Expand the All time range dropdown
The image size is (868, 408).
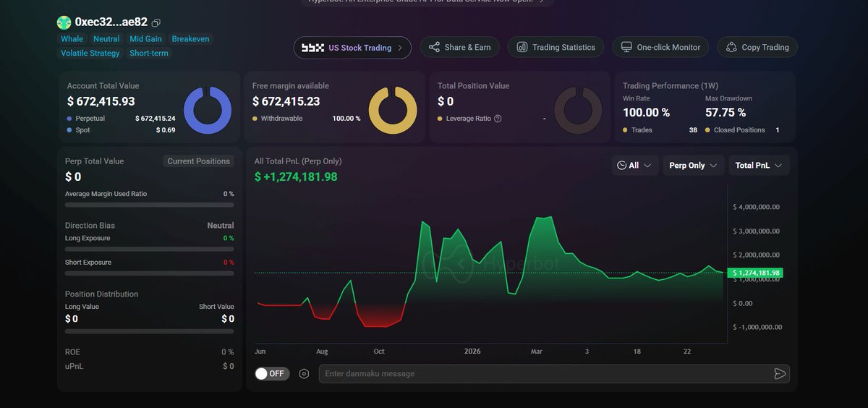[634, 166]
